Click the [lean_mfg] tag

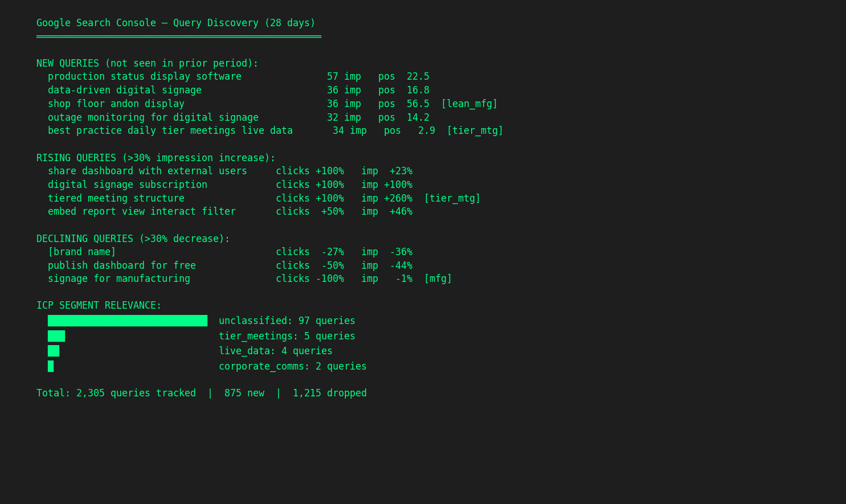(469, 104)
